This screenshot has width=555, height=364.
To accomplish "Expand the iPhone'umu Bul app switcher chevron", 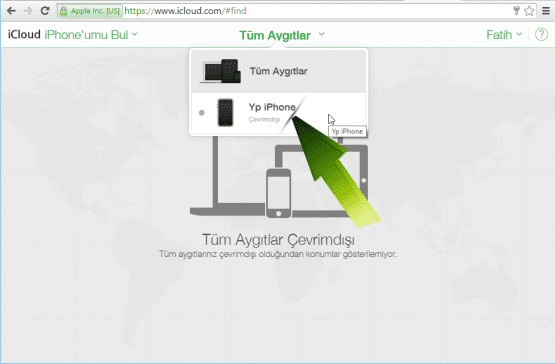I will tap(135, 34).
